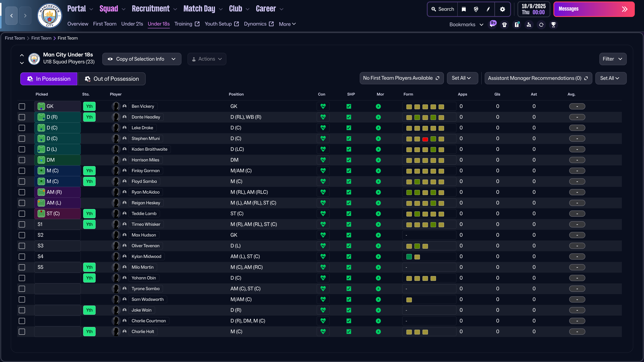Click the refresh arrows icon
Screen dimensions: 644x362
pyautogui.click(x=541, y=24)
